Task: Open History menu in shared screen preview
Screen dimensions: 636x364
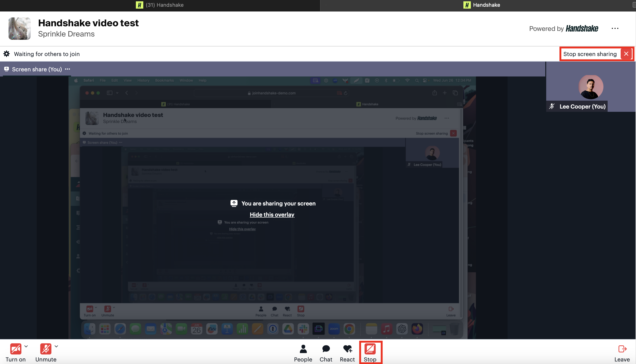Action: click(x=143, y=80)
